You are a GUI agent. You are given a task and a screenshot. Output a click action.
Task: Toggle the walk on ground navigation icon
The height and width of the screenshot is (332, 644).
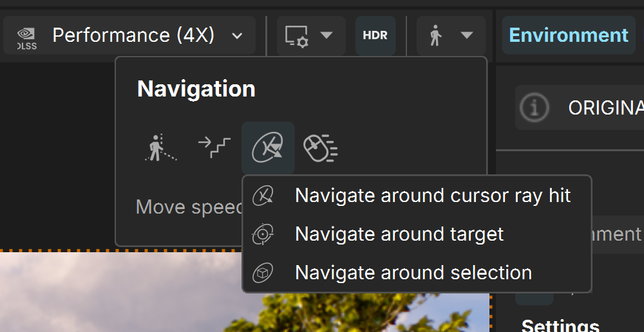coord(161,147)
